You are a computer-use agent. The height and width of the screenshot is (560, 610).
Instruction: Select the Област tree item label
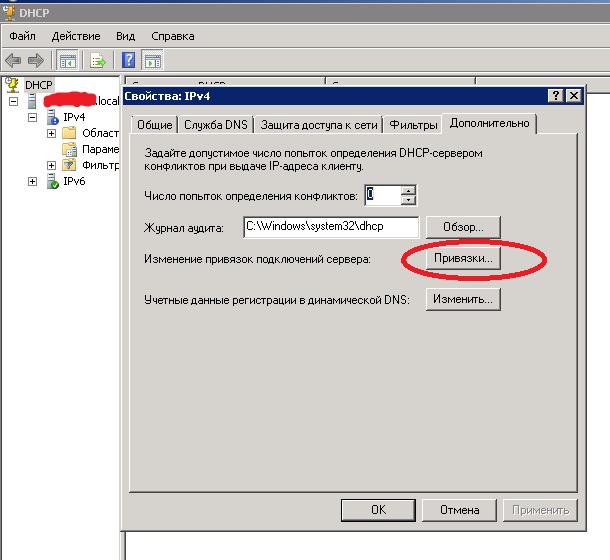click(x=100, y=133)
